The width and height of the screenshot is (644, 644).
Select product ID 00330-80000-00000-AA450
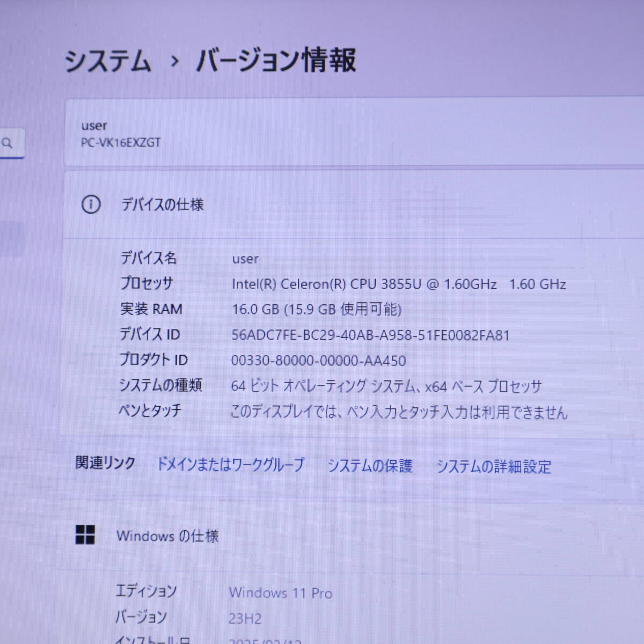318,361
